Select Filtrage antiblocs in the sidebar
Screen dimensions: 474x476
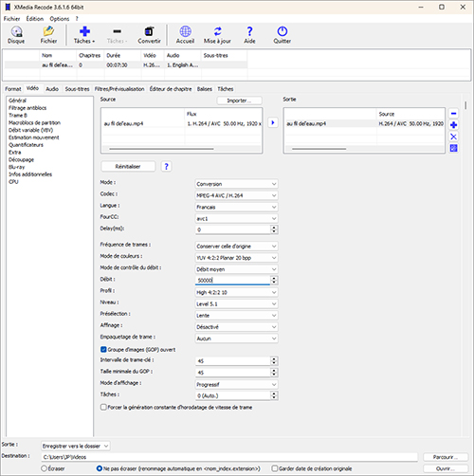click(27, 108)
